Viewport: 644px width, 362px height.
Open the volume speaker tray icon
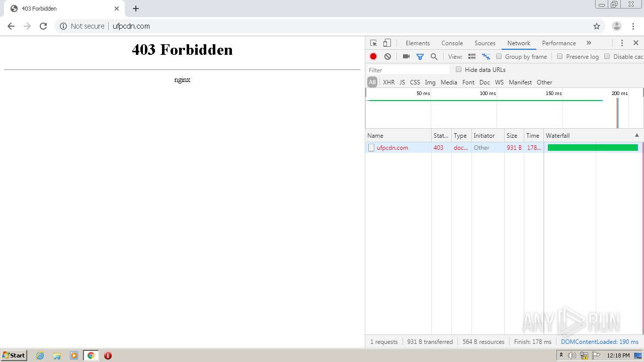[x=572, y=355]
